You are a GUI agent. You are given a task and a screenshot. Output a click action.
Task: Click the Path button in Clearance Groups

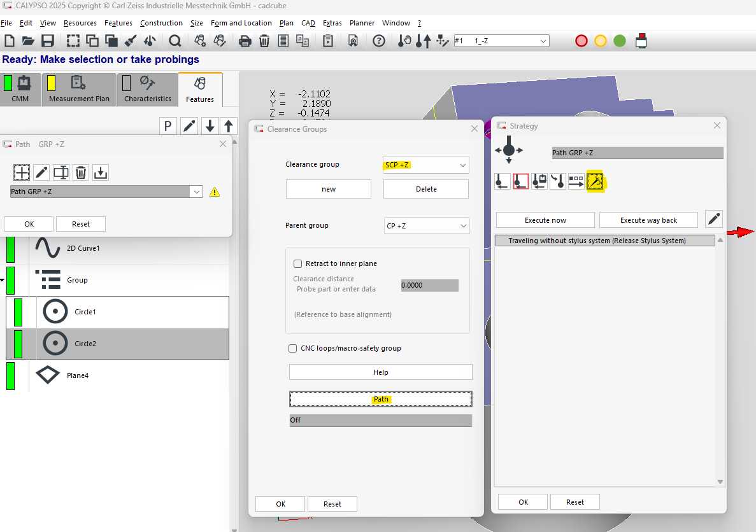380,399
